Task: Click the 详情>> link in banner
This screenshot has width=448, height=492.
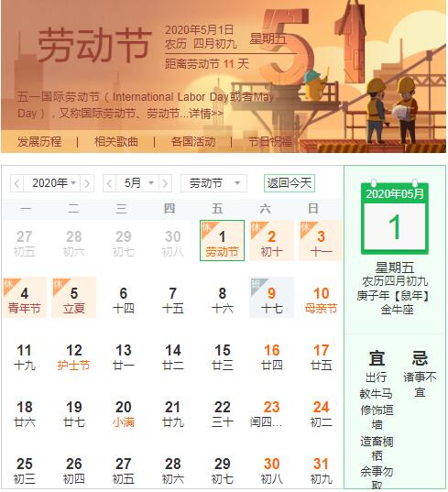Action: pos(206,114)
